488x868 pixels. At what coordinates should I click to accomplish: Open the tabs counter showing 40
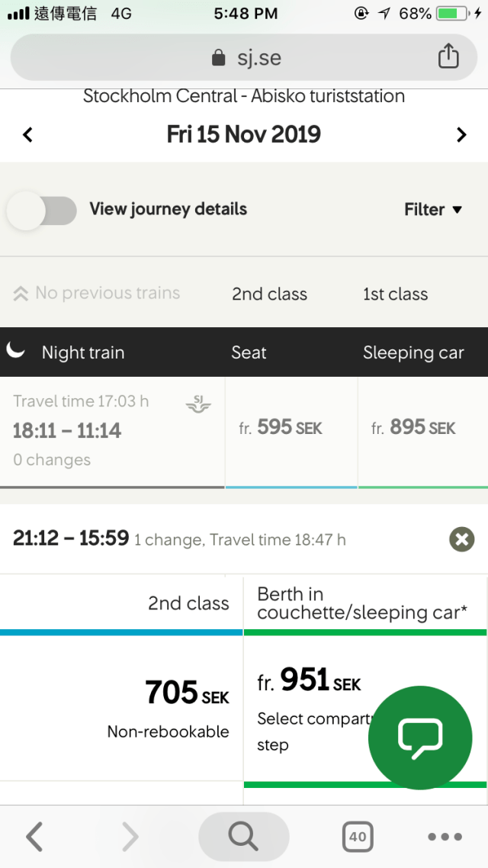pyautogui.click(x=357, y=837)
